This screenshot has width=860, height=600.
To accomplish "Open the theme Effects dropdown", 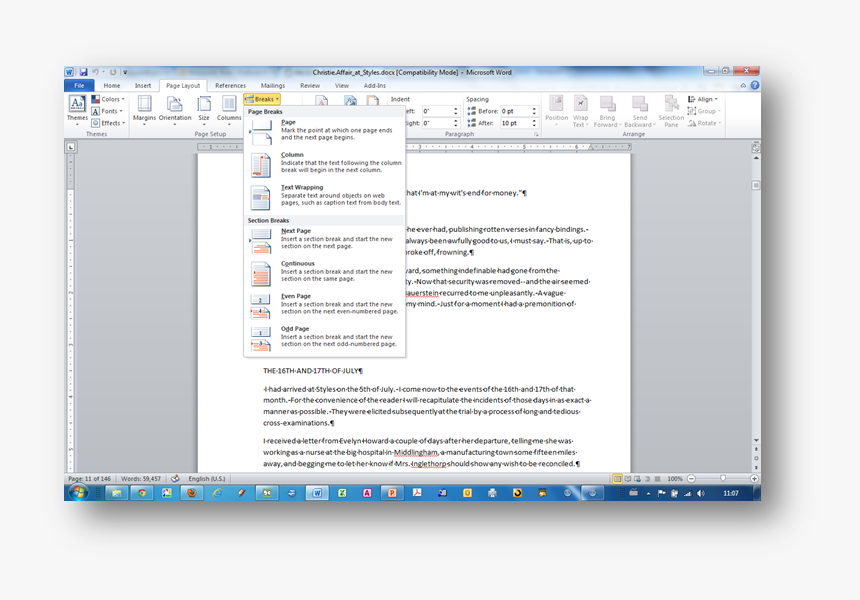I will click(x=108, y=123).
